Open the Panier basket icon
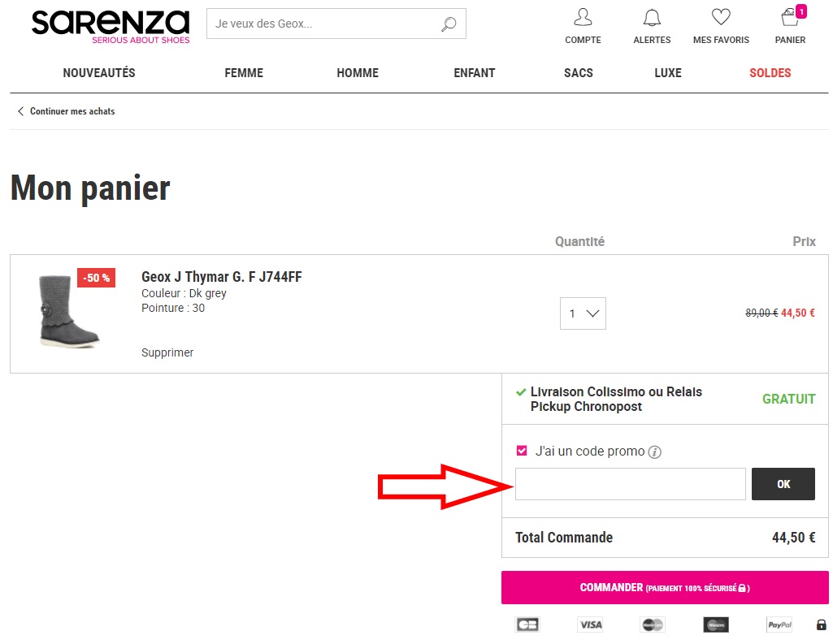 coord(790,18)
